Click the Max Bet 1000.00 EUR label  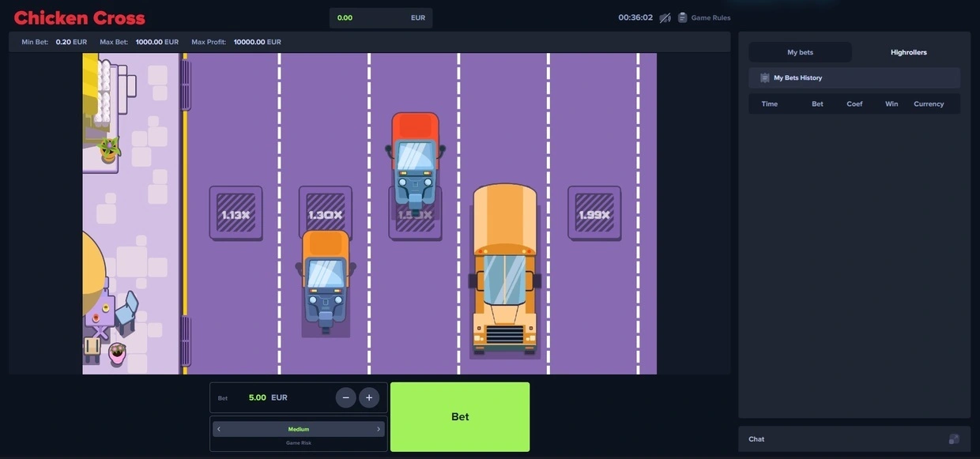click(139, 42)
